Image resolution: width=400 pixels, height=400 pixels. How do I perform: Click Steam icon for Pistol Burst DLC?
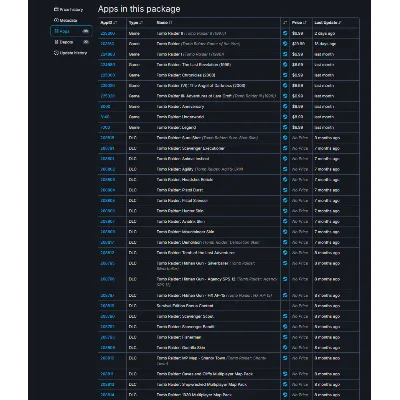point(285,190)
